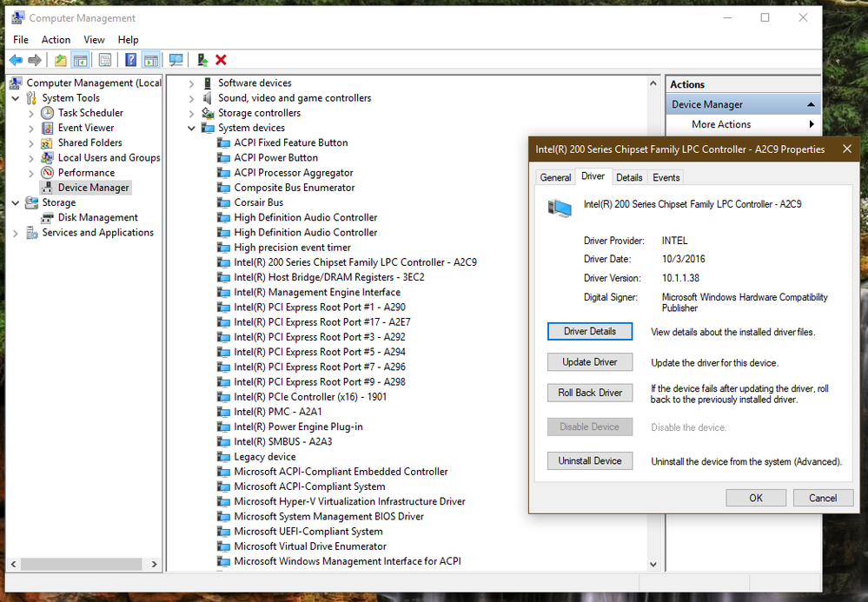Open the Properties toolbar icon

[x=105, y=60]
